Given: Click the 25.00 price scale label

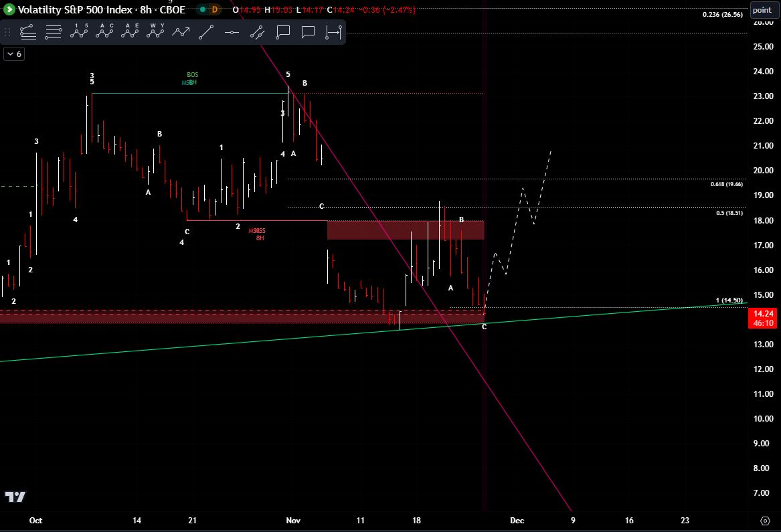Looking at the screenshot, I should pos(763,47).
